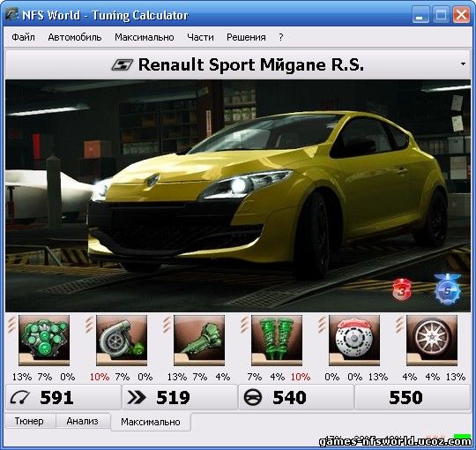Click the stripes marker left of suspension
This screenshot has height=450, width=476.
coord(244,324)
